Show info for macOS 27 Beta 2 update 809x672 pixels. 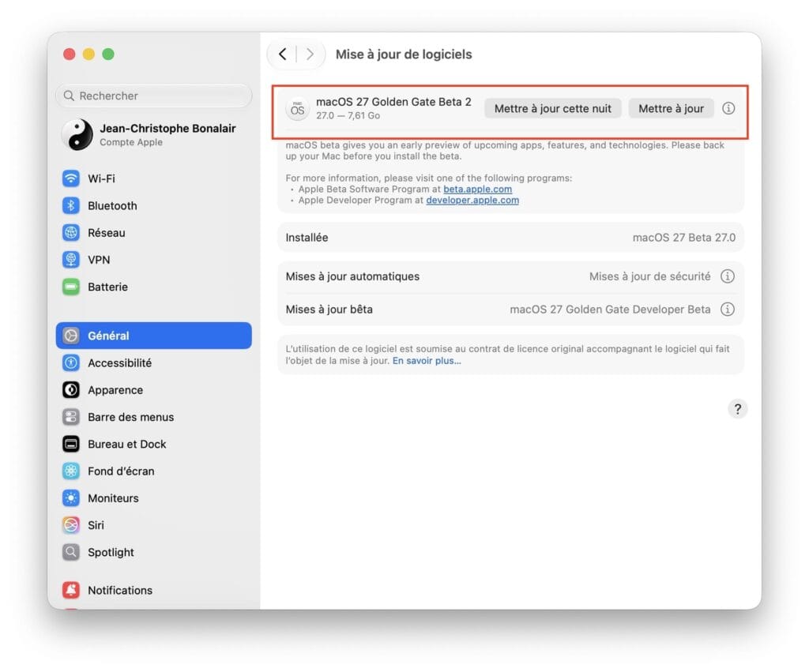(728, 108)
